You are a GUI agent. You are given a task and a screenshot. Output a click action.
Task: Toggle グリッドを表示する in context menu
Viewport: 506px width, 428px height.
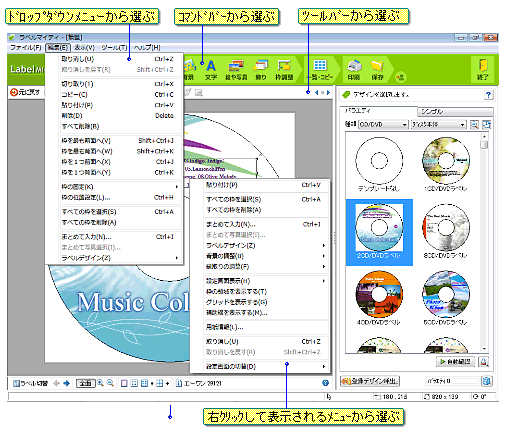tap(236, 302)
